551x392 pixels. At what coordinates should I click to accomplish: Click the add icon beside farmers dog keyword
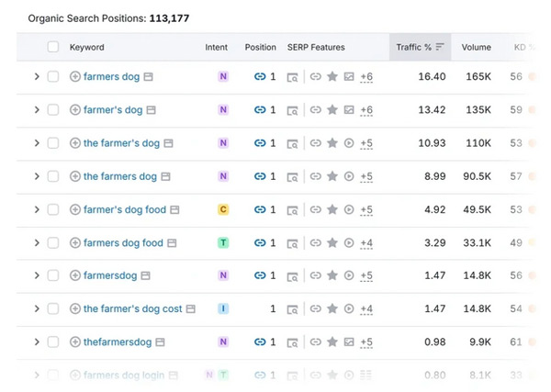tap(75, 76)
